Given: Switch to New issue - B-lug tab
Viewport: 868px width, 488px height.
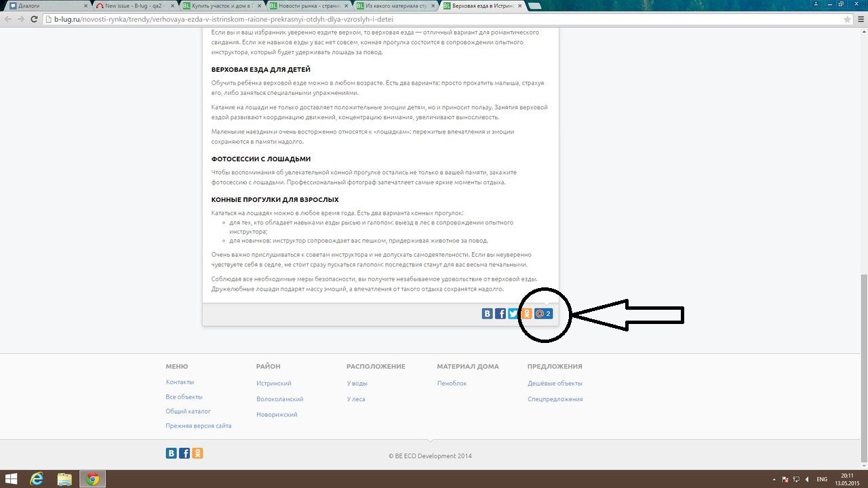Looking at the screenshot, I should click(x=132, y=5).
